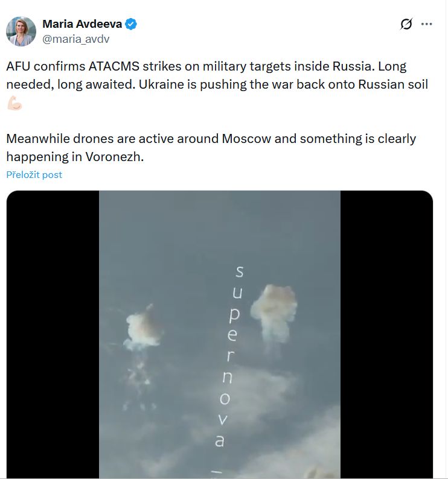Viewport: 448px width, 479px height.
Task: Open the Maria Avdeeva display name link
Action: coord(82,24)
